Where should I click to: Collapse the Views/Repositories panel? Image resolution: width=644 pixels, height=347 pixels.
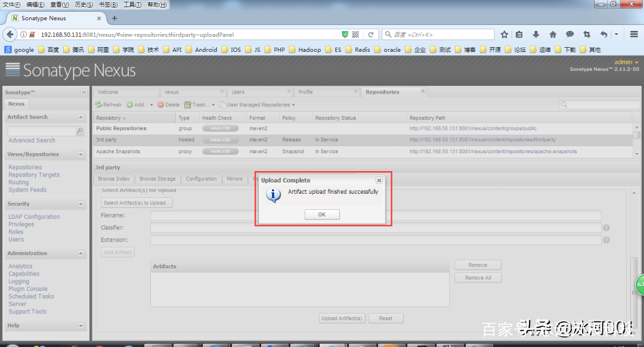click(x=80, y=154)
